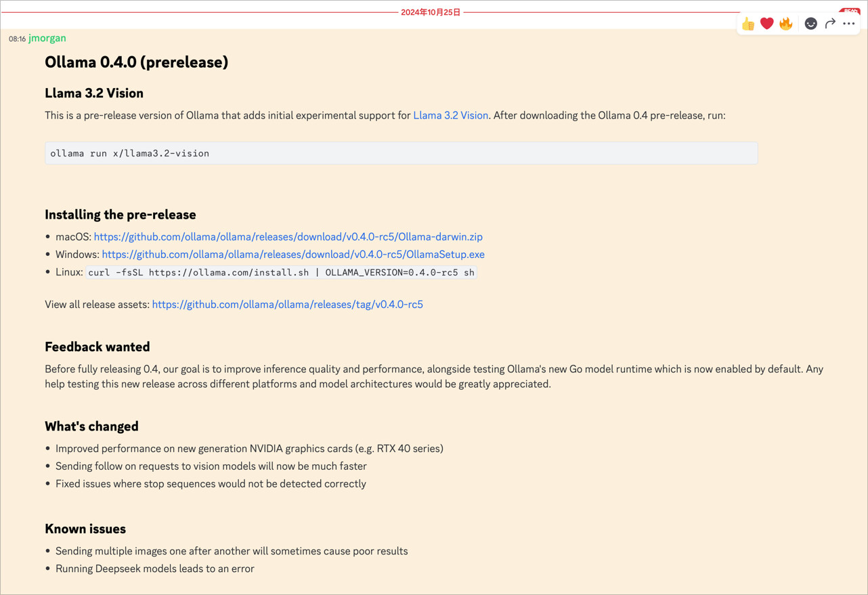Open the Llama 3.2 Vision hyperlink in the paragraph
868x595 pixels.
(450, 115)
